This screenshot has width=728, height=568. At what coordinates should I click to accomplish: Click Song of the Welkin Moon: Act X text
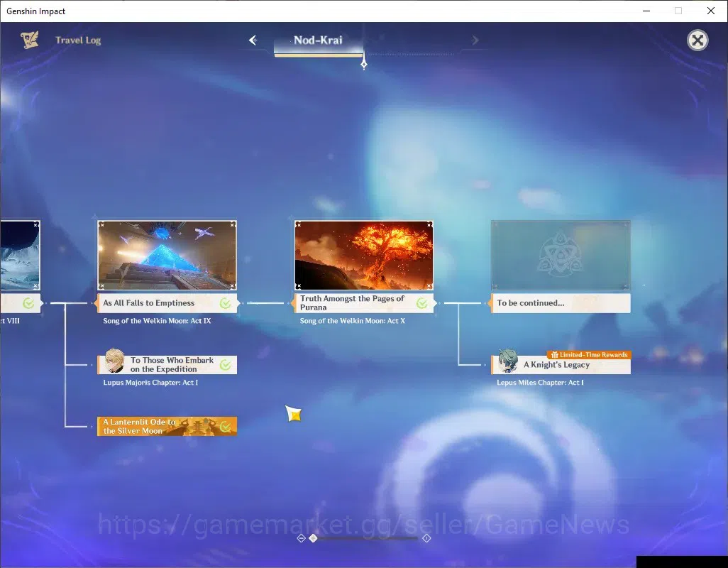coord(353,321)
